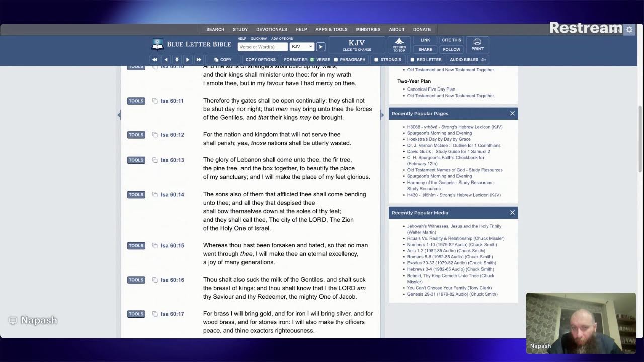Click the Print icon
Screen dimensions: 644x362
pos(477,45)
